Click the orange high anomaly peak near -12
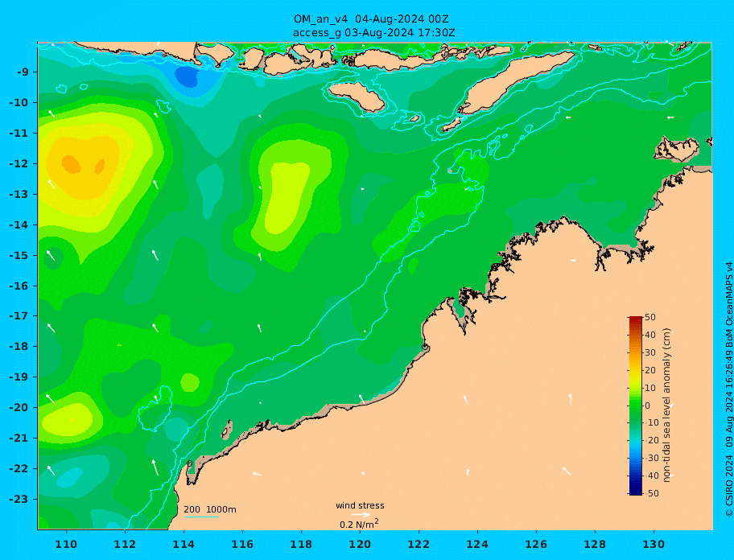This screenshot has height=560, width=734. tap(71, 164)
